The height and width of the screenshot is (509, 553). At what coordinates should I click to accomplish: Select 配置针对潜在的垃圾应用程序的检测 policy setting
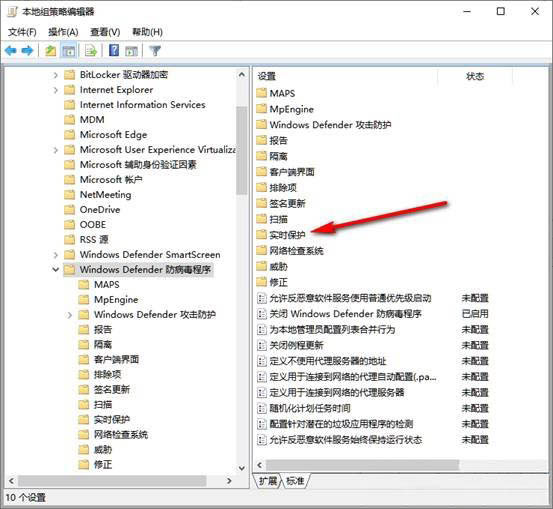(341, 424)
